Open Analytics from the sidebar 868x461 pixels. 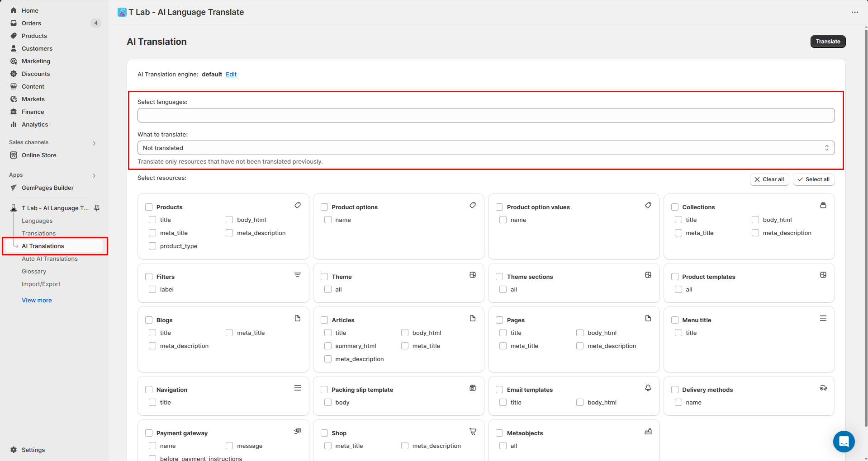pos(34,124)
